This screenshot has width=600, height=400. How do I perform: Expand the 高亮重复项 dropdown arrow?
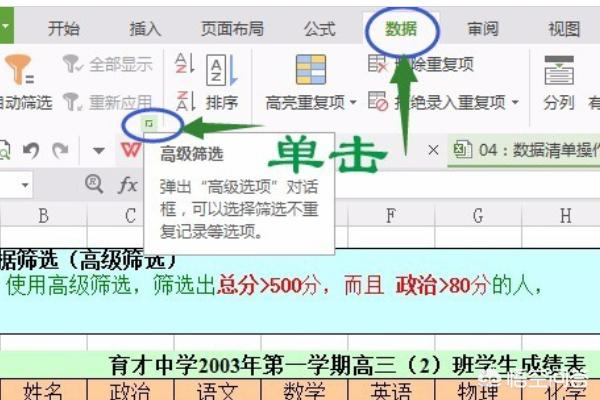click(x=353, y=102)
